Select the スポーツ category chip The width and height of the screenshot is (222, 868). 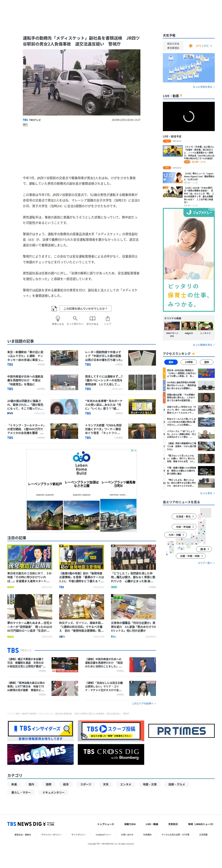tap(86, 784)
